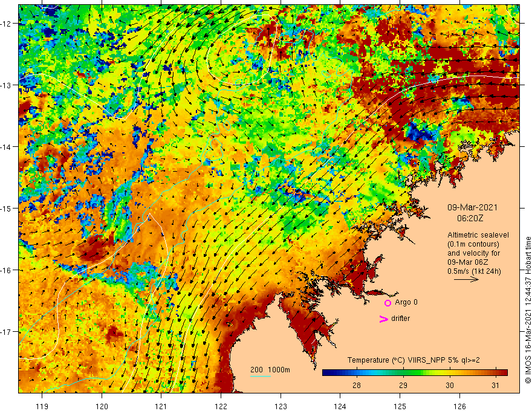Click the 'Argo 0' legend text
Image resolution: width=532 pixels, height=411 pixels.
point(406,302)
